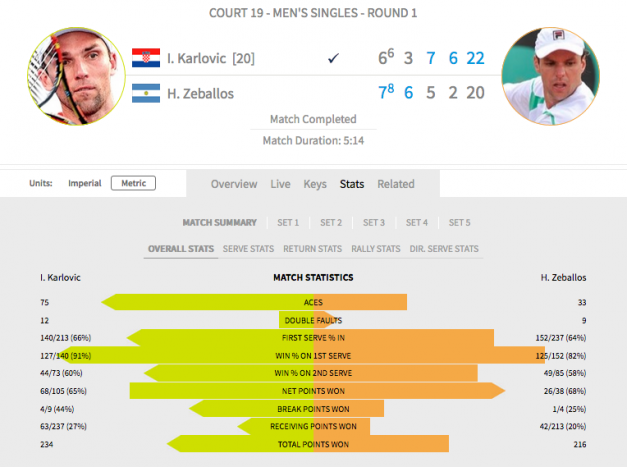Go to the Live tab
This screenshot has height=467, width=627.
pos(280,184)
